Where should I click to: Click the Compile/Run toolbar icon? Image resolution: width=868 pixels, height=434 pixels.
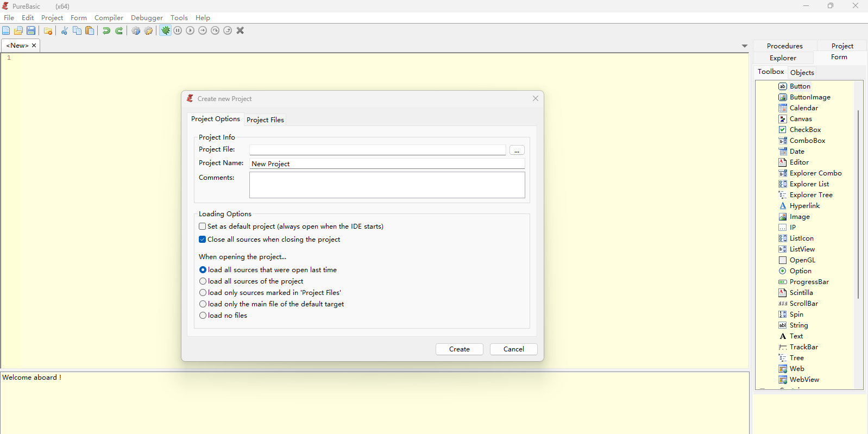click(x=136, y=31)
